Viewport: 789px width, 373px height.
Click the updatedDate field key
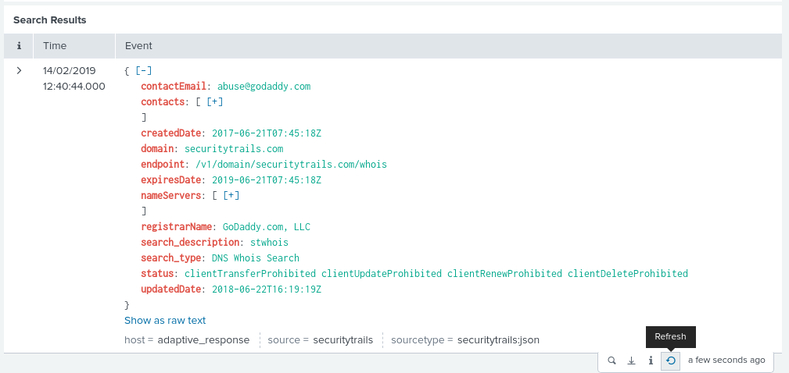171,289
